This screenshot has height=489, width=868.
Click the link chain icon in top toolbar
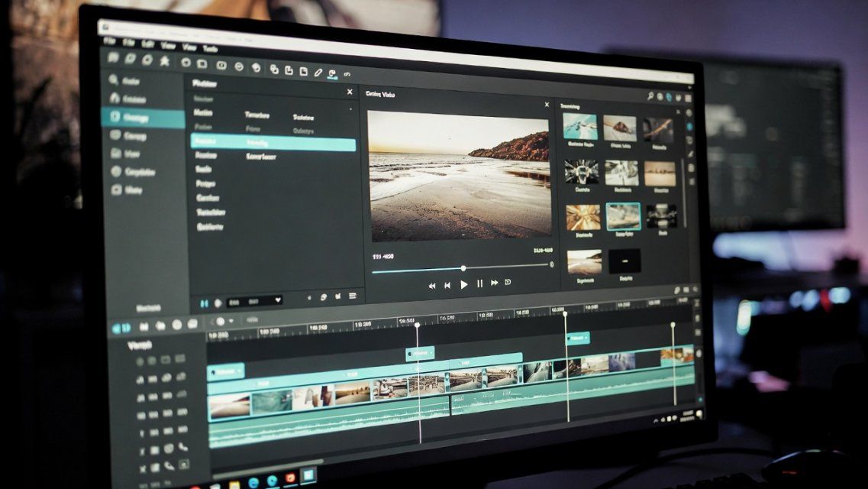[347, 74]
